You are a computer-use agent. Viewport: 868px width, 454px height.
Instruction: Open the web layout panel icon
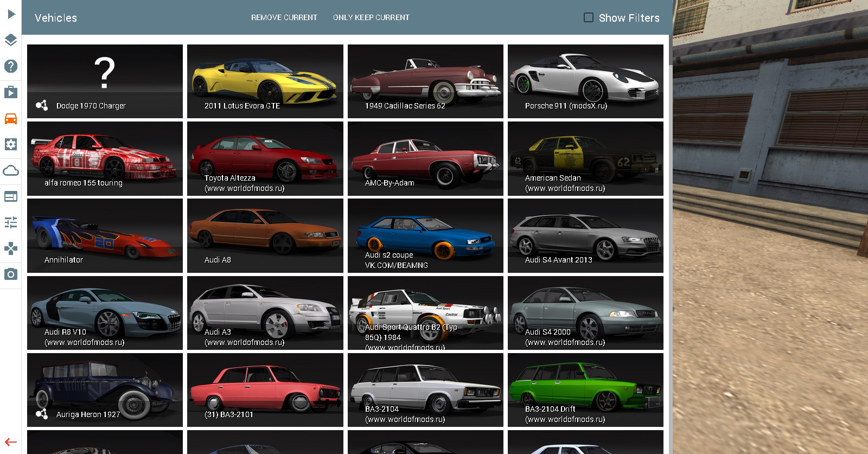(x=11, y=196)
